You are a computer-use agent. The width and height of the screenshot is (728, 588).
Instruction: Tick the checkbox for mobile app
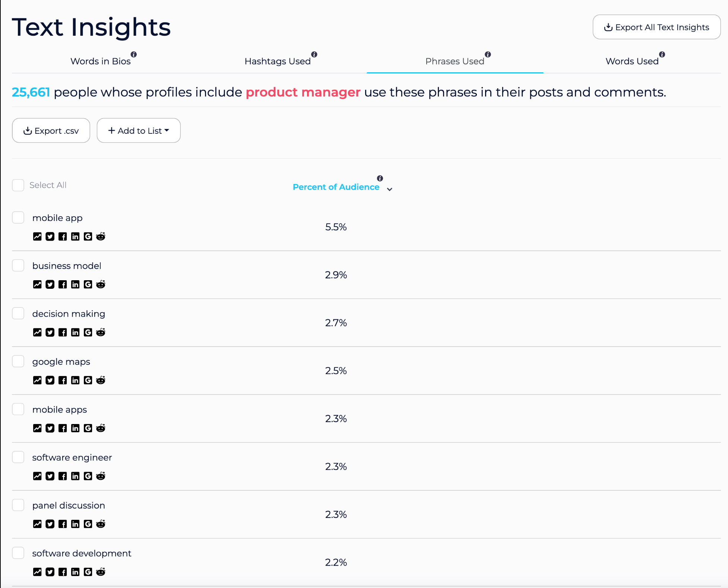pyautogui.click(x=18, y=218)
